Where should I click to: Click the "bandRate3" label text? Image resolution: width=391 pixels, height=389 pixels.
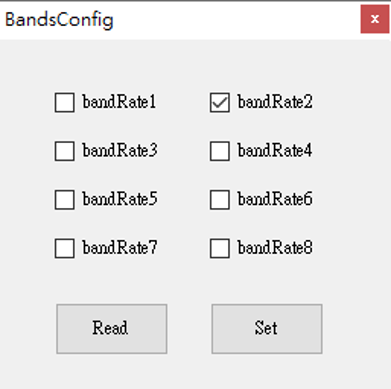click(x=120, y=150)
